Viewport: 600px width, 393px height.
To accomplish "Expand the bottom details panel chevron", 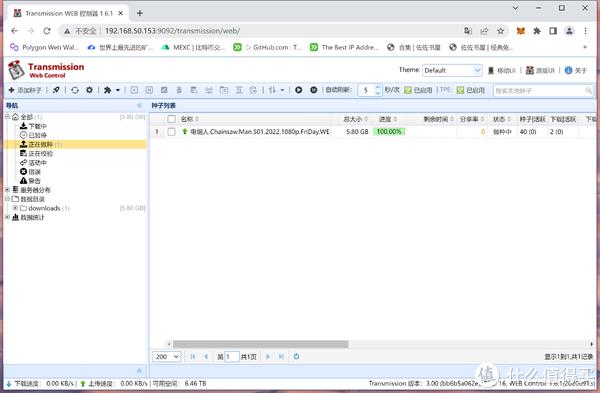I will pos(139,371).
